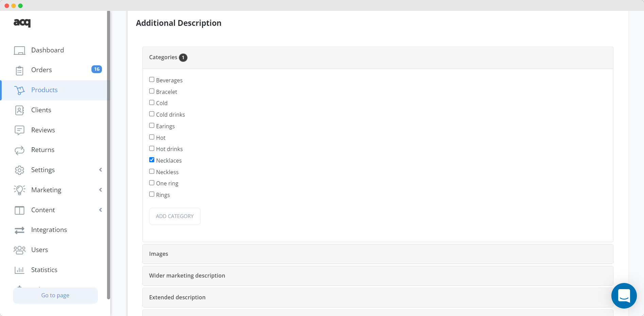Image resolution: width=644 pixels, height=316 pixels.
Task: Open the chat support widget
Action: point(624,296)
